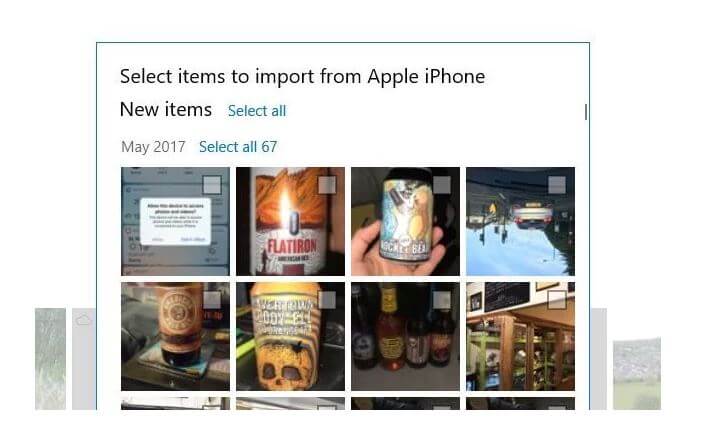The image size is (718, 421).
Task: Click the Select all link beside New items
Action: [x=257, y=111]
